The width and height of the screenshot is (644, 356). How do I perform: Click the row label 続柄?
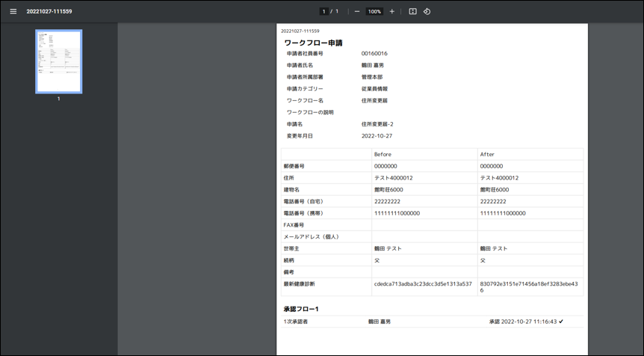click(x=288, y=260)
